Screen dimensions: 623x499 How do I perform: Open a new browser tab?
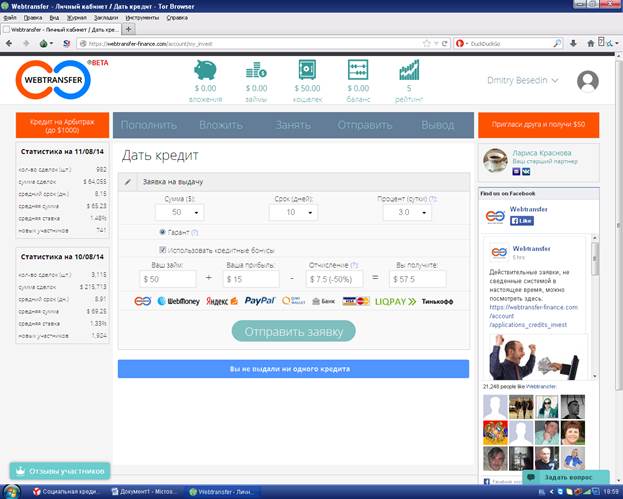(128, 29)
